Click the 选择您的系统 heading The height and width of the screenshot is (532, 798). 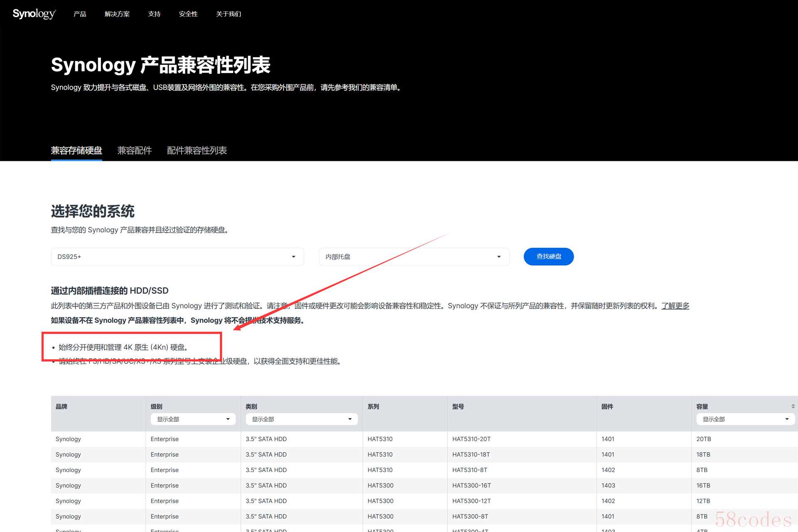[x=93, y=211]
